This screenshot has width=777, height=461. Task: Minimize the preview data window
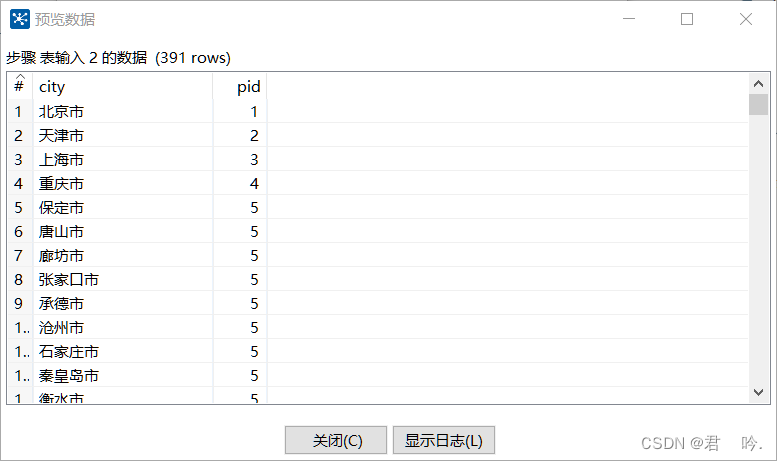click(629, 19)
